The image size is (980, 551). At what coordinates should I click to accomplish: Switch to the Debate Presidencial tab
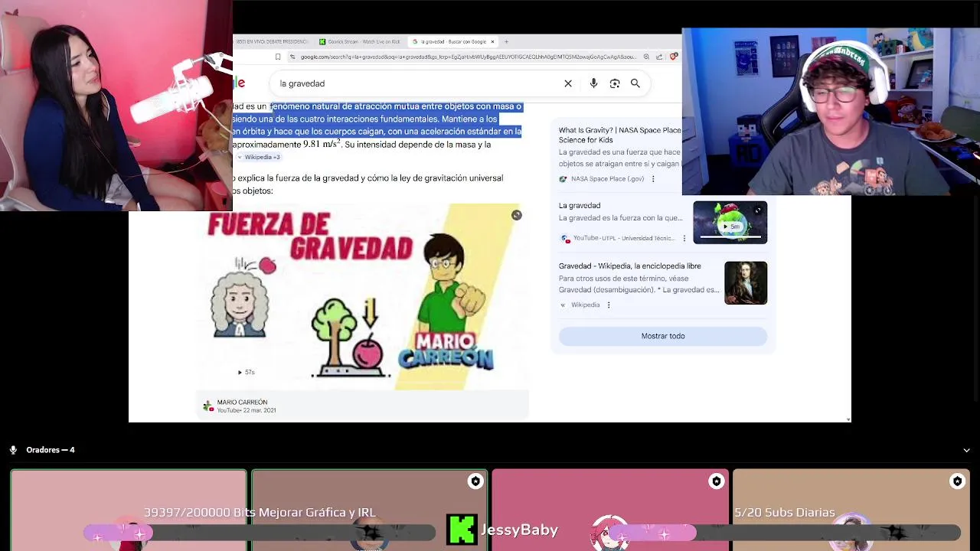(x=271, y=41)
